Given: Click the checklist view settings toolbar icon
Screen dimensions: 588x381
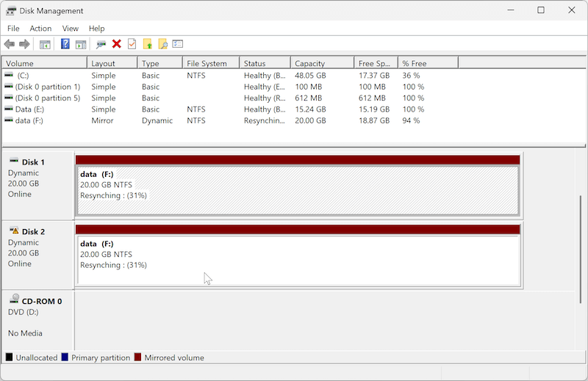Looking at the screenshot, I should tap(178, 44).
